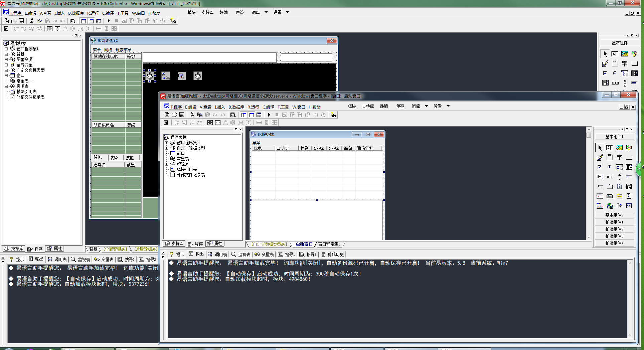
Task: Open 变量表 tab in client.e output panel
Action: coord(104,259)
